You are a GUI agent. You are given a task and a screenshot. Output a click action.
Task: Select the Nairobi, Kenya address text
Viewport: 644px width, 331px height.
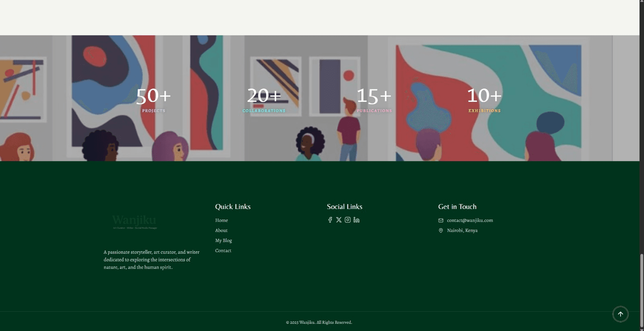[462, 230]
